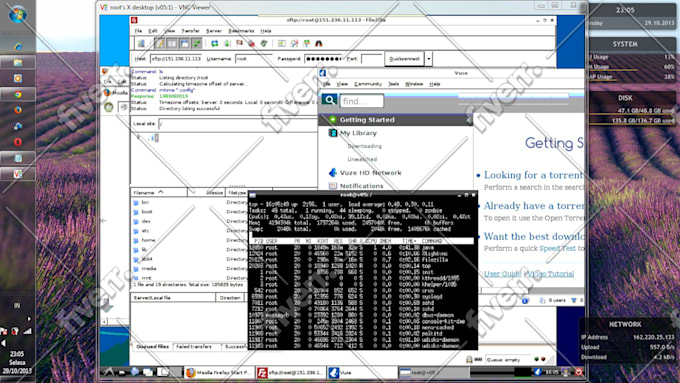Screen dimensions: 680x383
Task: Switch to root@v05 terminal taskbar button
Action: 433,373
